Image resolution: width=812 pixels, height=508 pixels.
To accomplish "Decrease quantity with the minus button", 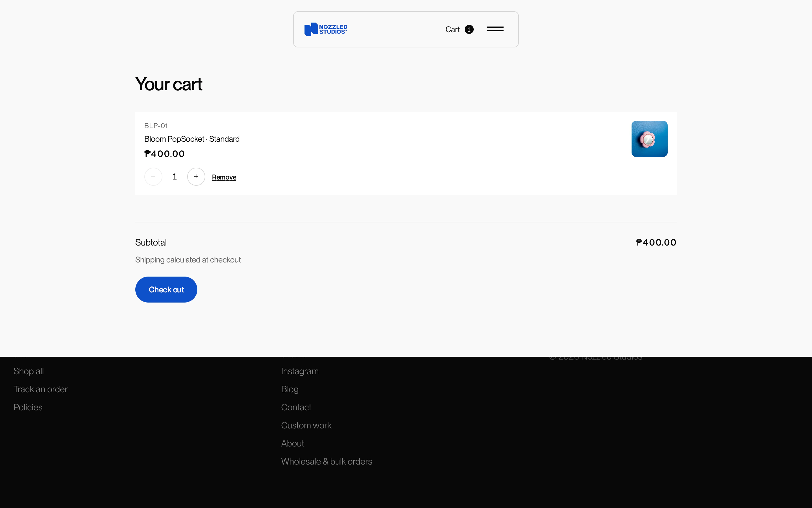I will tap(153, 177).
